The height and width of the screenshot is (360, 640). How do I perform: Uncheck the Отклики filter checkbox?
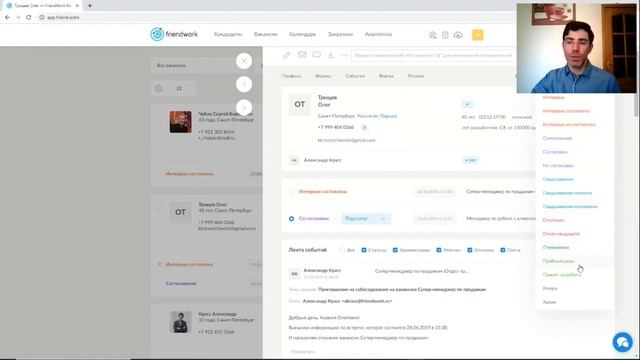pos(470,250)
